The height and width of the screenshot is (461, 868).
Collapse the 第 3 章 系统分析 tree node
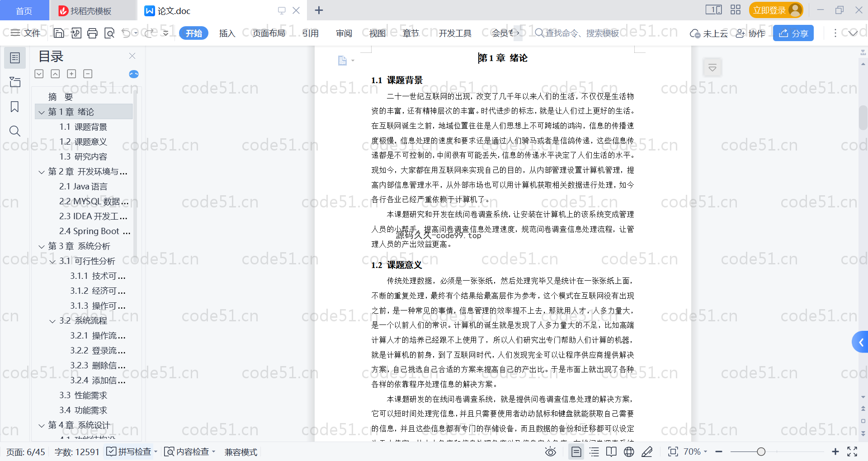tap(42, 246)
